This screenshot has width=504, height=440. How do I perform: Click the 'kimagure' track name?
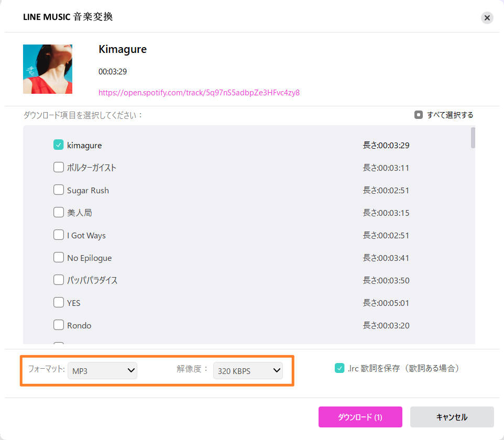click(x=84, y=145)
